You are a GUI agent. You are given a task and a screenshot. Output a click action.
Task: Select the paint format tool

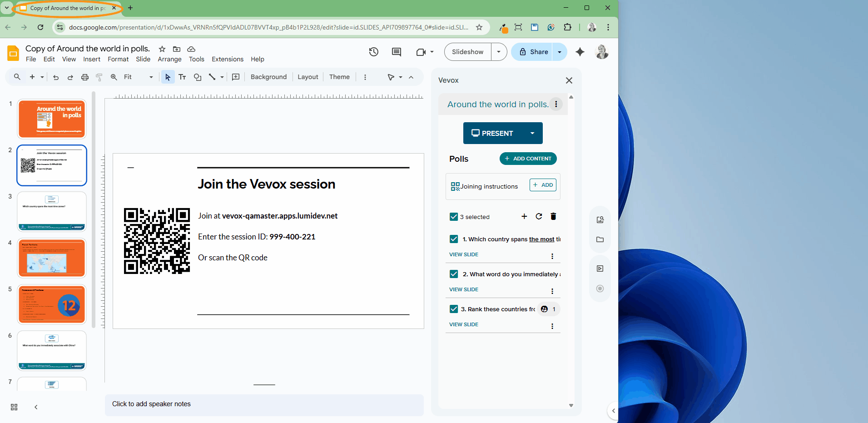coord(99,77)
